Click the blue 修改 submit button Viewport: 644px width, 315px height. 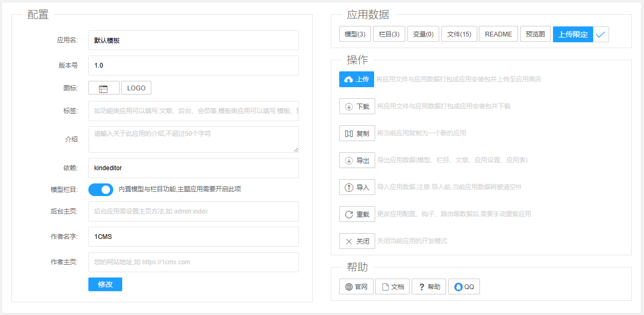105,284
